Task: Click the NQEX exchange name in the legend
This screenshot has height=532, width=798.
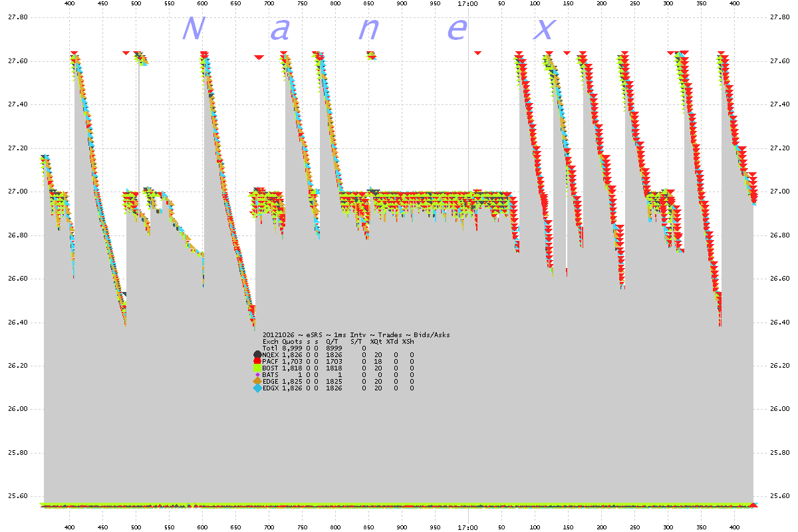Action: point(271,354)
